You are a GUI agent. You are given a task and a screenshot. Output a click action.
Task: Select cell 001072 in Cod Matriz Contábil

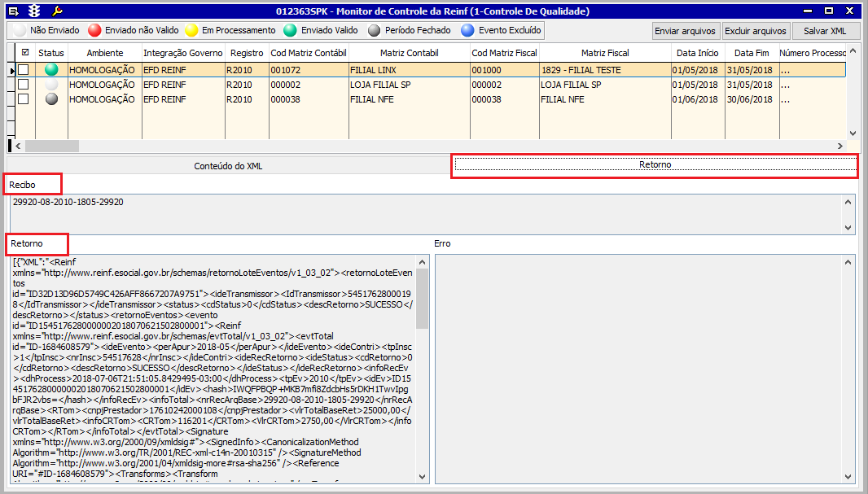click(x=309, y=70)
